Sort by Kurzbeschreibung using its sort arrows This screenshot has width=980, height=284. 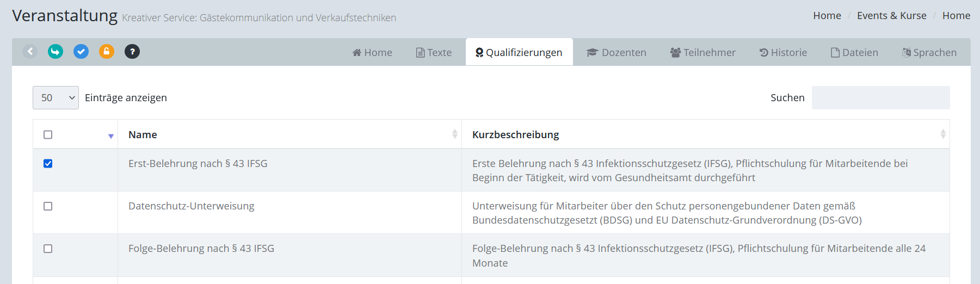942,134
